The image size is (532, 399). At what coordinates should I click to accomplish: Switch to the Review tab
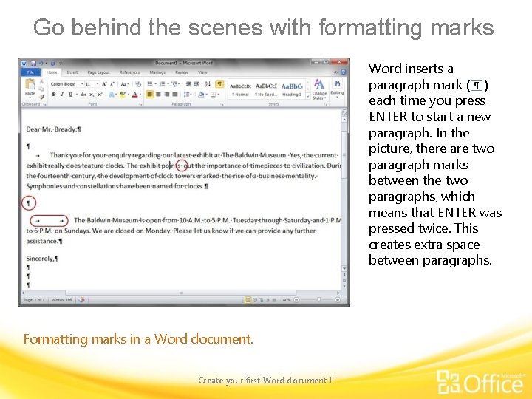182,72
